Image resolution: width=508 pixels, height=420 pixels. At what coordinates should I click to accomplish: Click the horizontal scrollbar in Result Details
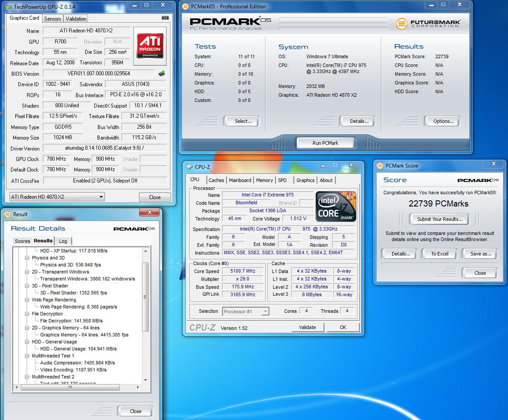(x=70, y=388)
